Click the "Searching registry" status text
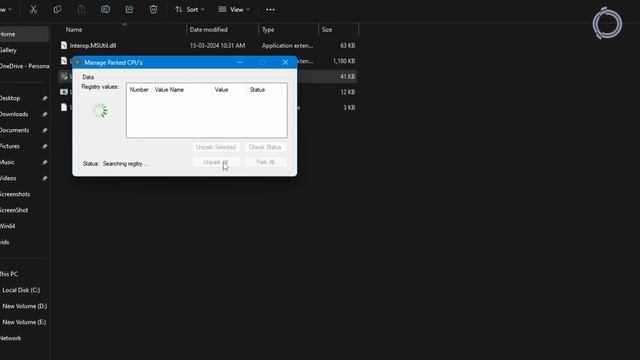The image size is (640, 360). point(125,164)
